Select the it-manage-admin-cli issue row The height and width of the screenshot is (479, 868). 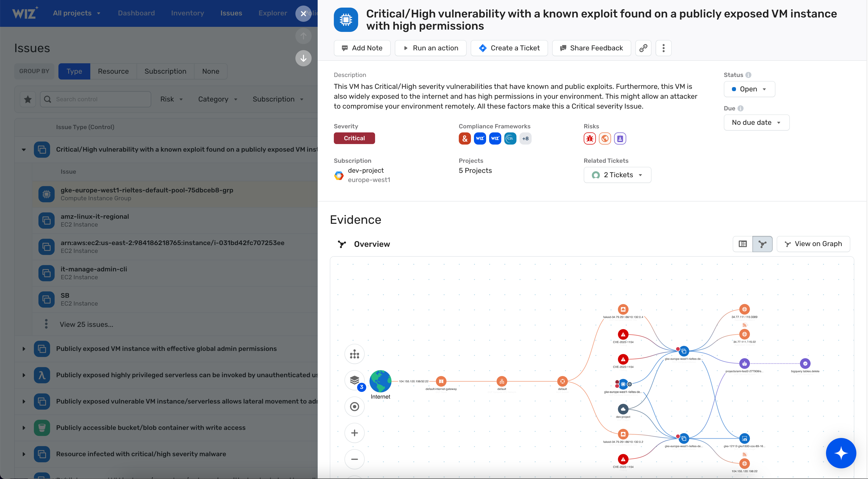coord(175,273)
